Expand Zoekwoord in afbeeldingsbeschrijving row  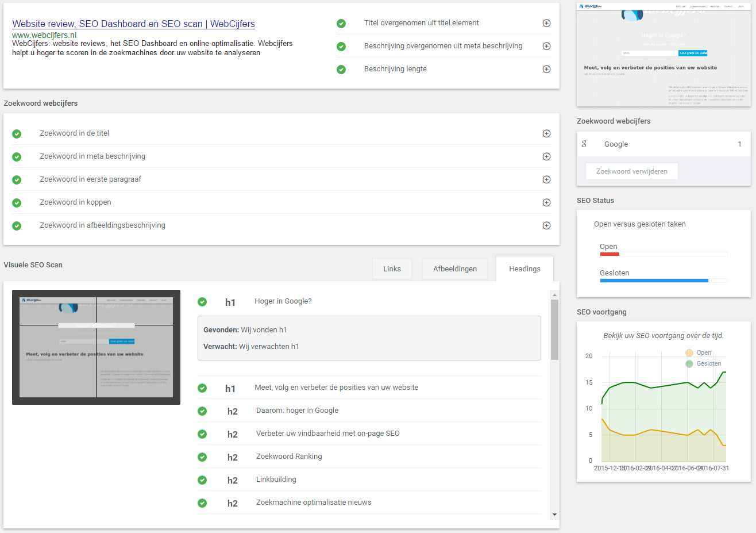[x=547, y=225]
